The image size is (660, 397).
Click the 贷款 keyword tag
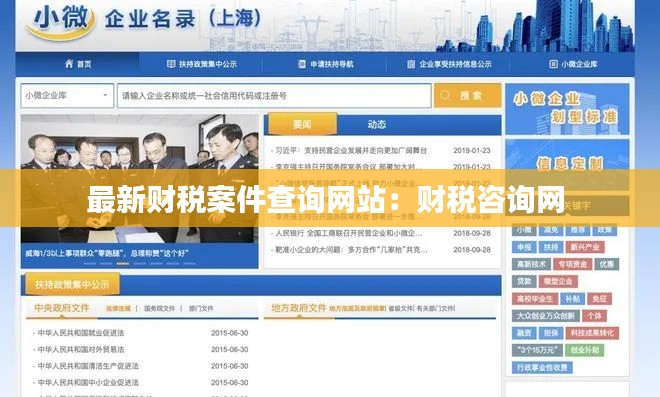[524, 281]
